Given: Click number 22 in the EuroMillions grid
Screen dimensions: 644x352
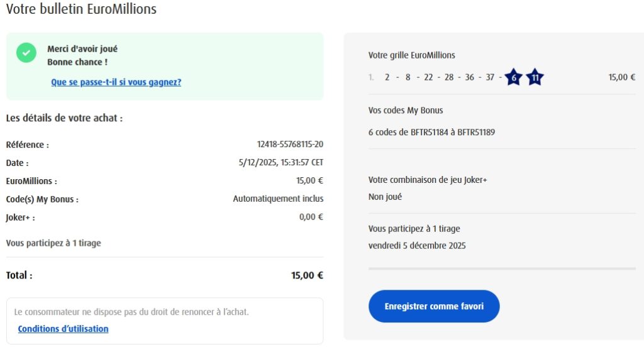Looking at the screenshot, I should tap(428, 77).
